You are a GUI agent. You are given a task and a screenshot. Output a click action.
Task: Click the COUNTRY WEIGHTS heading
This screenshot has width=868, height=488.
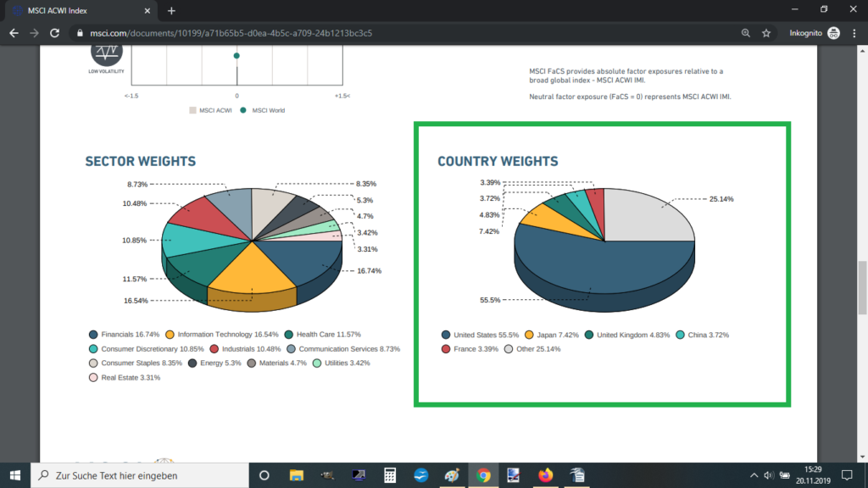pos(498,162)
